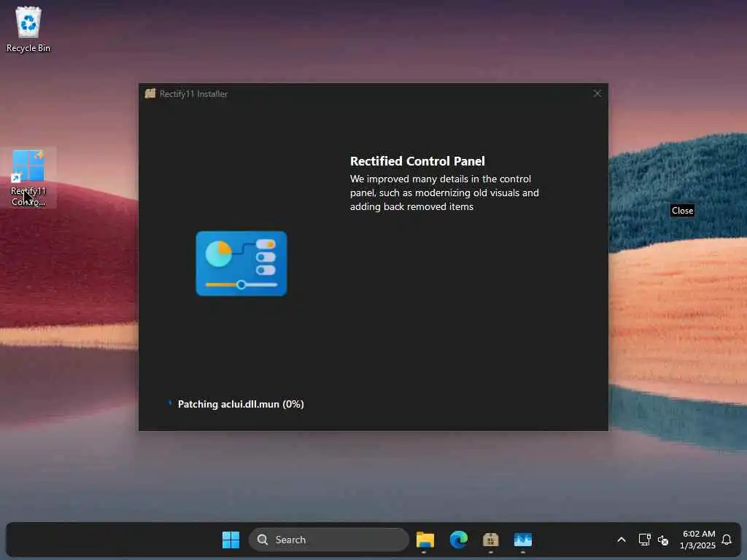Open the notification bell icon

click(x=727, y=540)
